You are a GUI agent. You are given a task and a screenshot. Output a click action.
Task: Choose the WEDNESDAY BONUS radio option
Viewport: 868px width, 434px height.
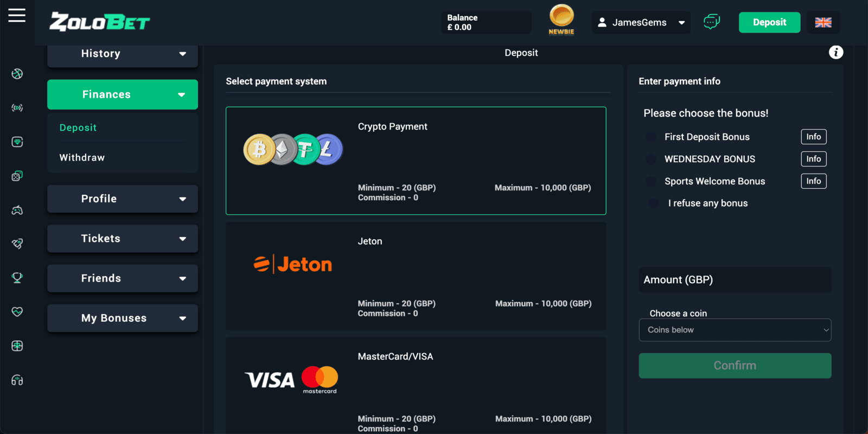click(x=651, y=159)
